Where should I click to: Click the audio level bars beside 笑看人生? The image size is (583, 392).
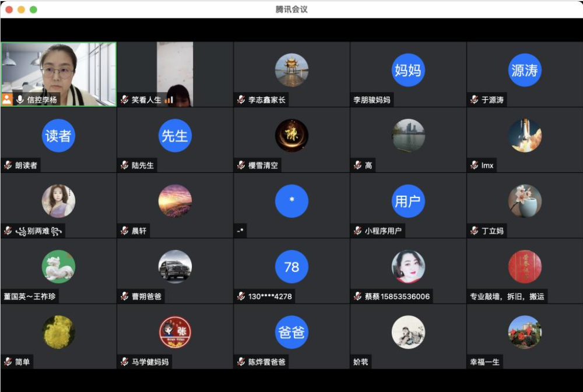169,100
